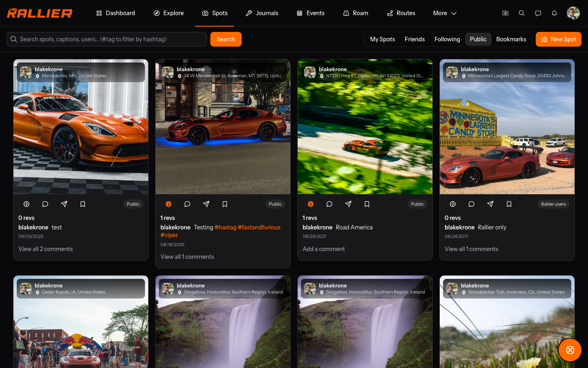Screen dimensions: 588x368
Task: Click blakekrone's avatar on the Minneapolis spot
Action: click(x=26, y=72)
